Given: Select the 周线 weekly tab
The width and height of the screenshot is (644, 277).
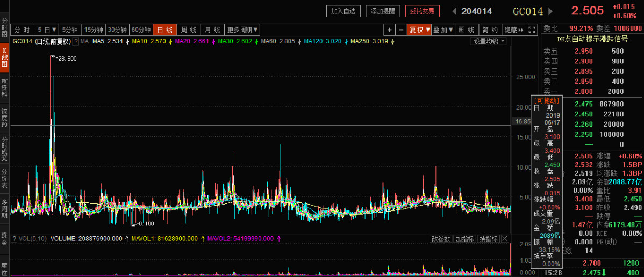Looking at the screenshot, I should (x=189, y=30).
